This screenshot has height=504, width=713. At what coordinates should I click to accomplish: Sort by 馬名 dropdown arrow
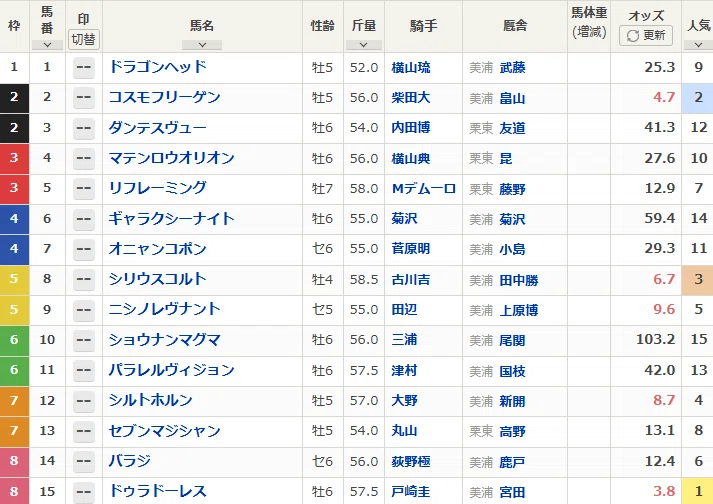[x=202, y=45]
